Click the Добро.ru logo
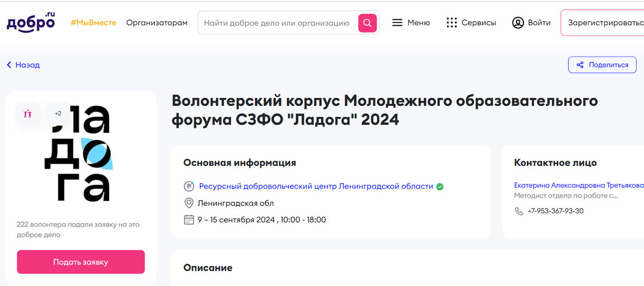This screenshot has width=644, height=286. [x=31, y=22]
